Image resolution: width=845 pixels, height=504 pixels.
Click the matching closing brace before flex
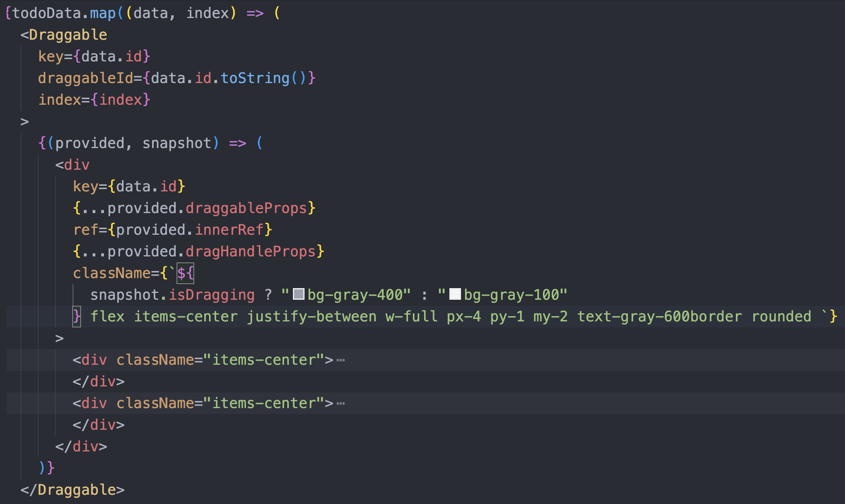tap(76, 317)
